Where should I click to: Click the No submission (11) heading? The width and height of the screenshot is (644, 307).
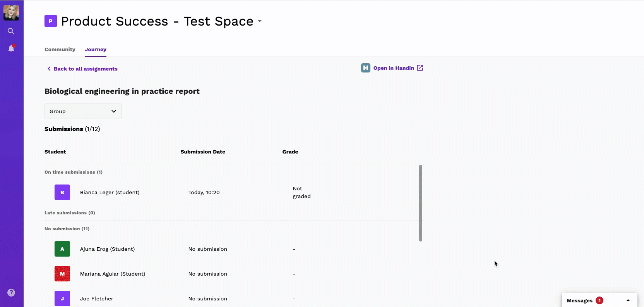(x=67, y=229)
